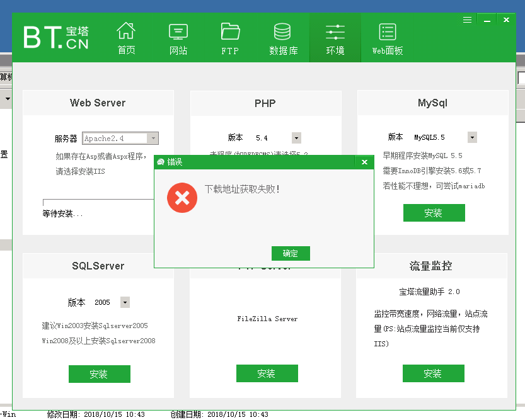Click the SQLServer panel heading
525x420 pixels.
pyautogui.click(x=98, y=266)
